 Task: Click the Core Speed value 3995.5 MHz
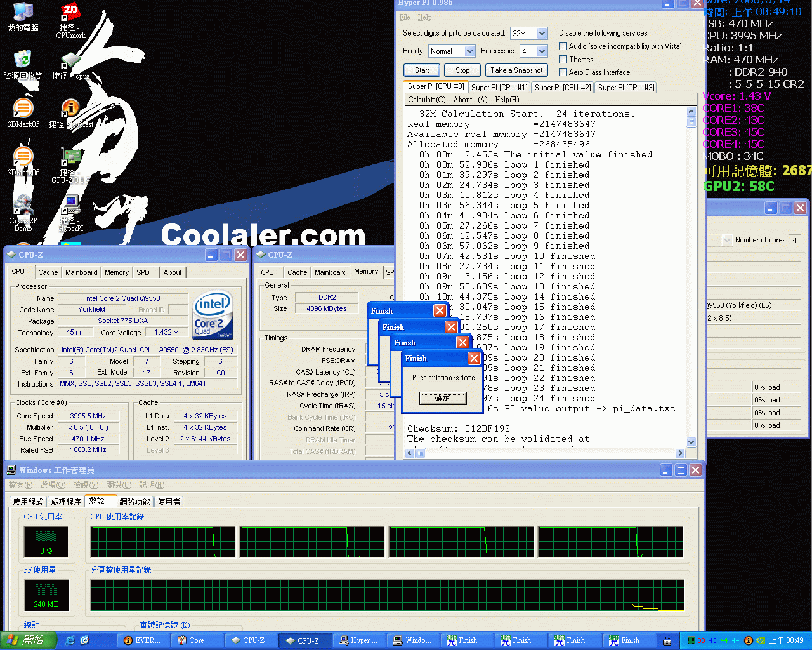(x=88, y=416)
